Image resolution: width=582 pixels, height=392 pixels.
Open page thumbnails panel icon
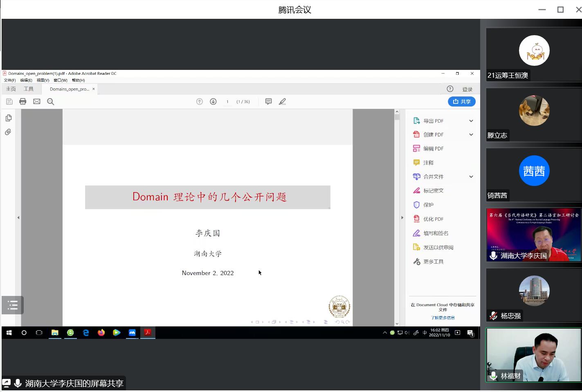8,118
